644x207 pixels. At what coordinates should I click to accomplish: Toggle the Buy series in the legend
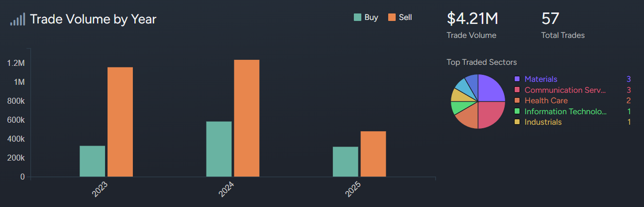click(371, 17)
